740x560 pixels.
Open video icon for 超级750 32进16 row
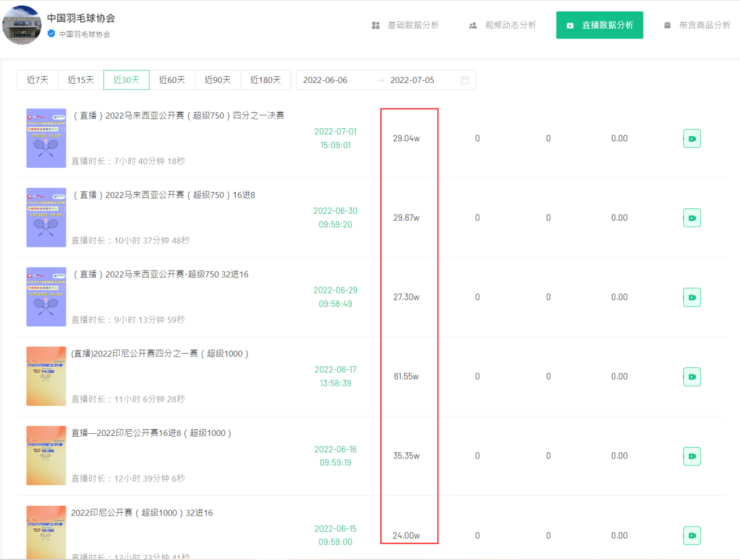click(691, 297)
